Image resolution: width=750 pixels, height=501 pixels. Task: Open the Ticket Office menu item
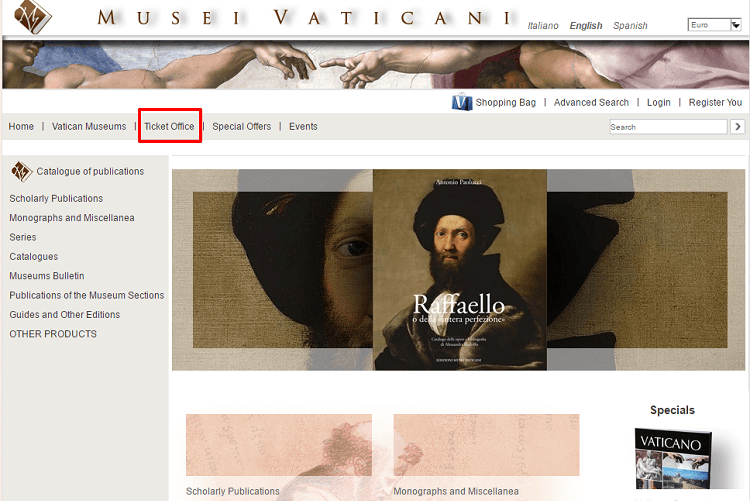(x=169, y=126)
